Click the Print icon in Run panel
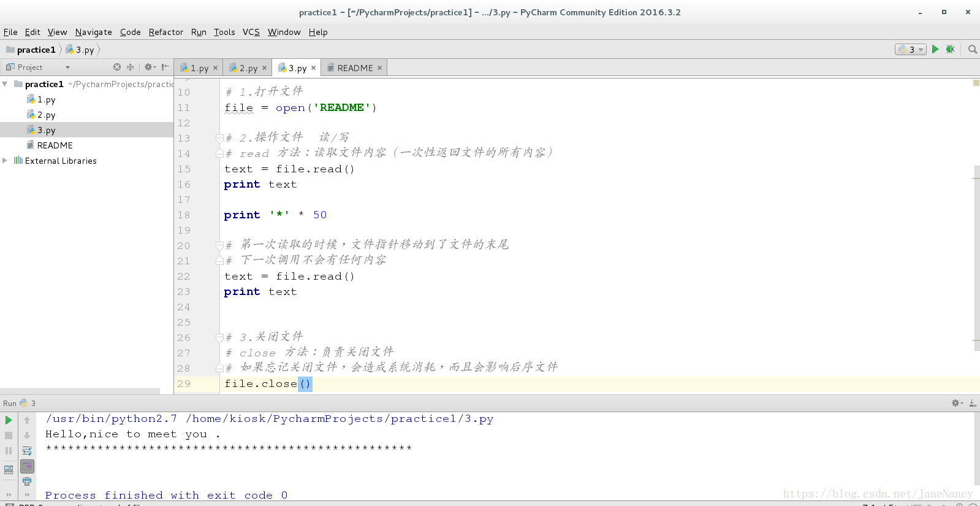 coord(27,481)
